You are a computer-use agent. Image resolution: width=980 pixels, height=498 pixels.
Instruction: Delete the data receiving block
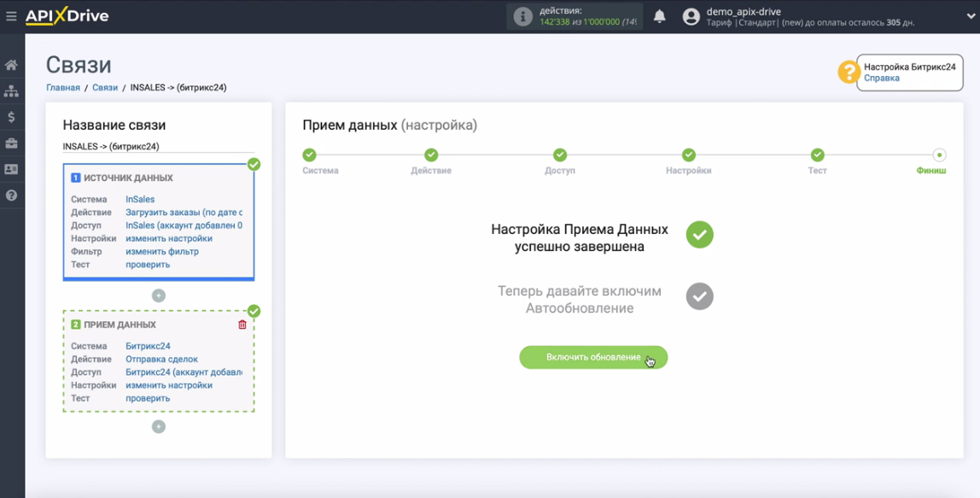pyautogui.click(x=242, y=325)
